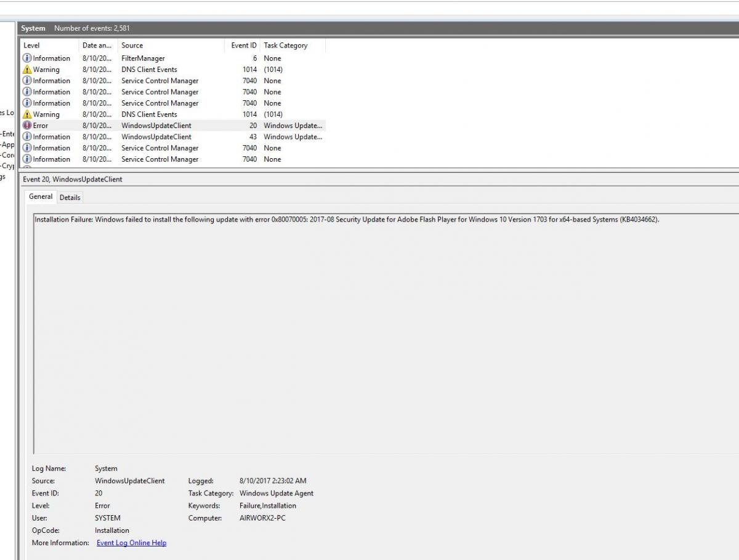Sort by the Date and Time column header

(97, 46)
